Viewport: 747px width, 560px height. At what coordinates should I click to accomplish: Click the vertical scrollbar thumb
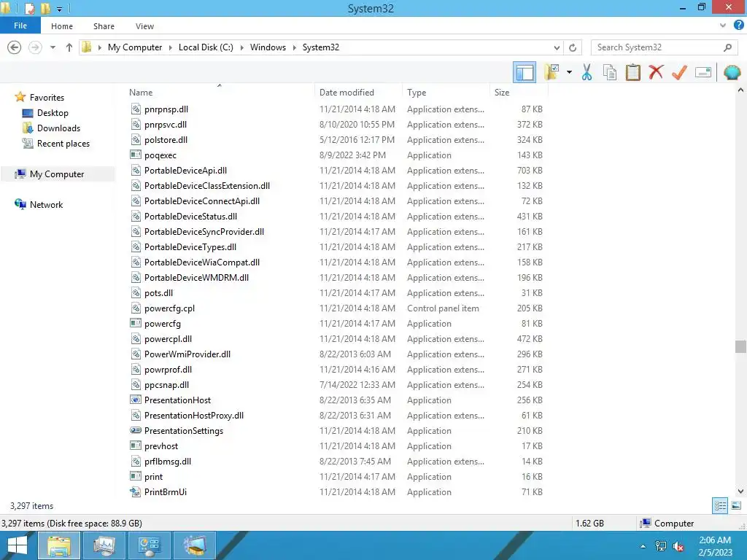740,346
